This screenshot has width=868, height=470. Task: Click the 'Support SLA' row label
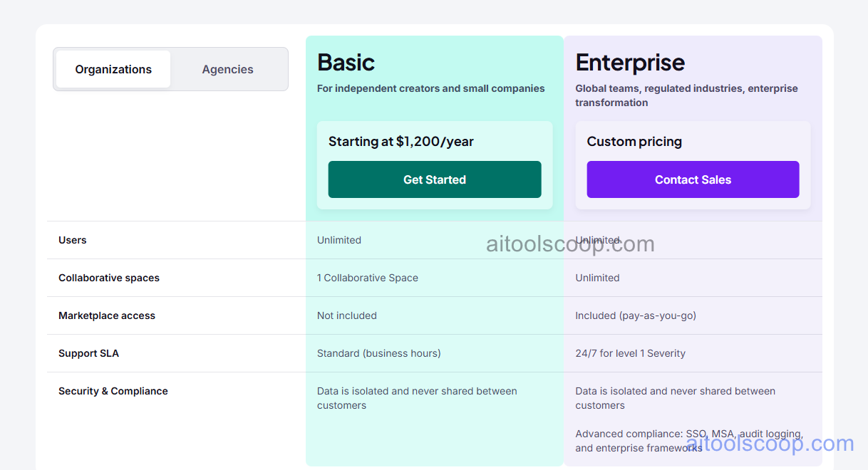pos(88,353)
